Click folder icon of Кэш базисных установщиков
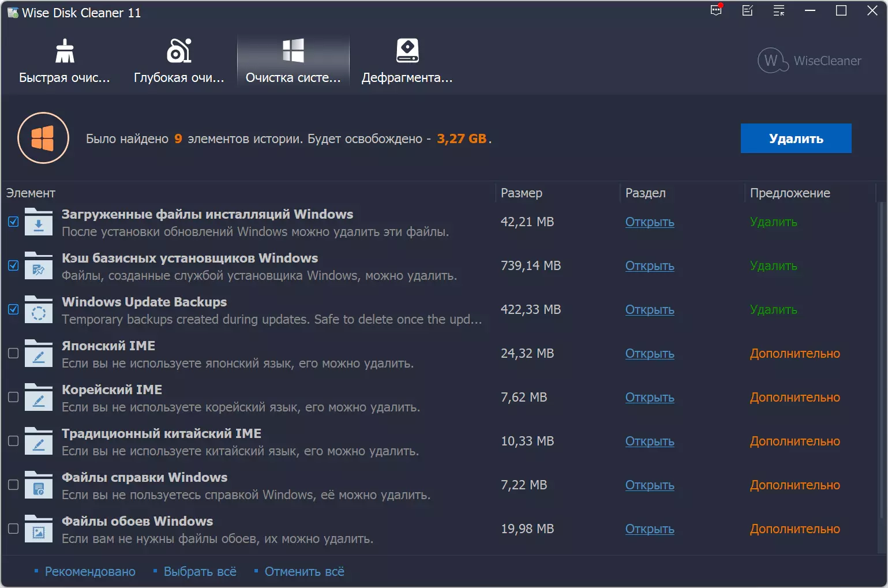This screenshot has width=888, height=588. pos(39,266)
